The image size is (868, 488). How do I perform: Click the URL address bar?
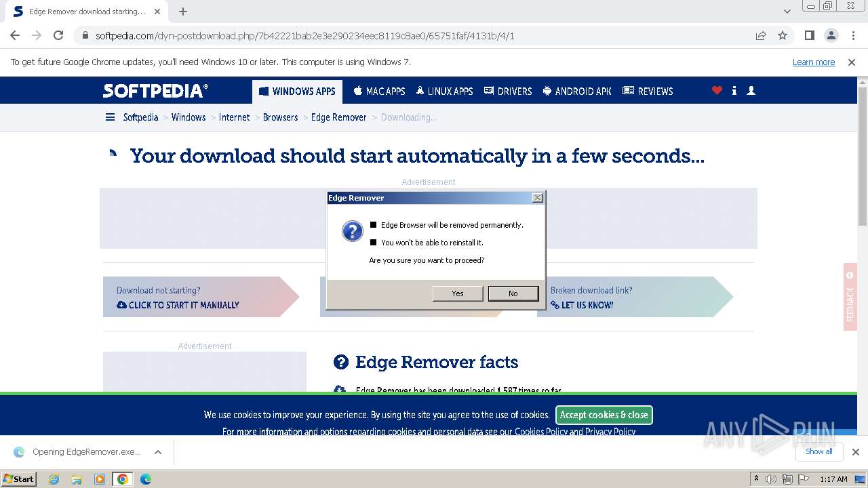click(420, 35)
